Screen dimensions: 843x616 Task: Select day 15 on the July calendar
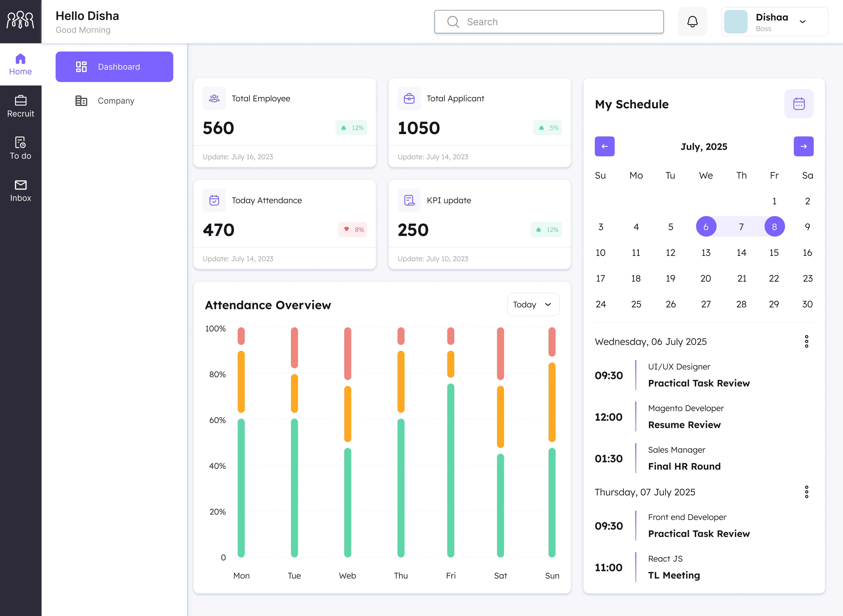coord(774,252)
